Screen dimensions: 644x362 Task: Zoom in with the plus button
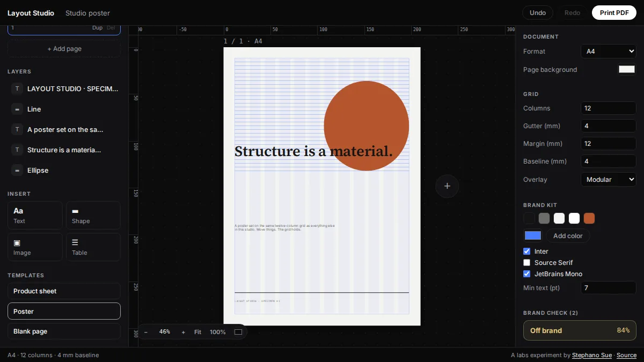tap(183, 332)
